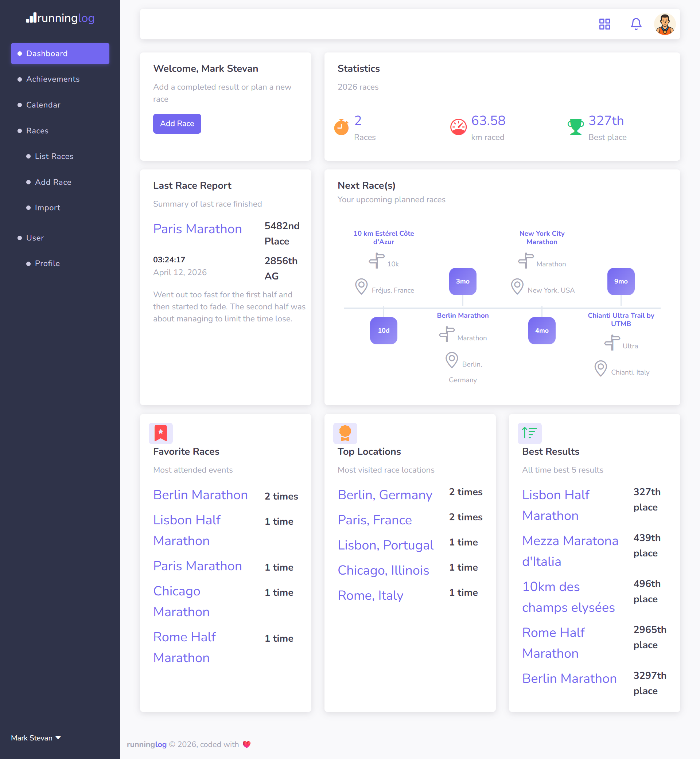This screenshot has height=759, width=700.
Task: Click the map pin beside Fréjus, France
Action: click(361, 286)
